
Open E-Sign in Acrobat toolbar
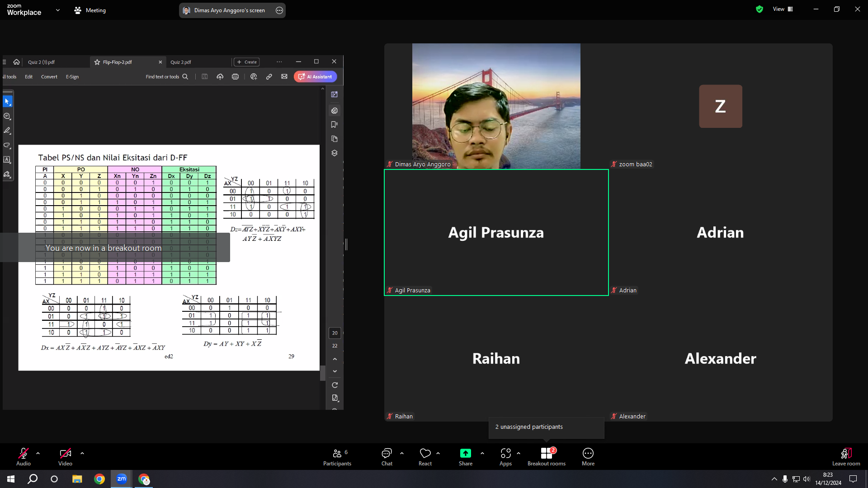[x=72, y=77]
